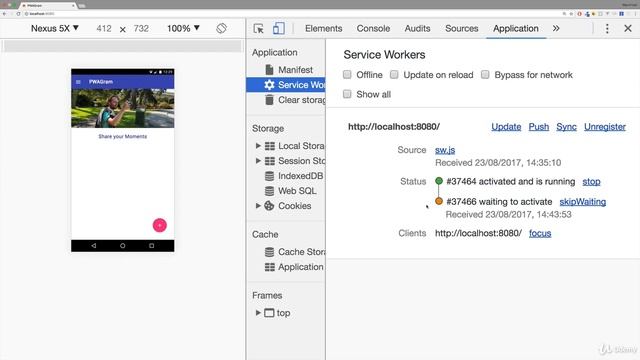Screen dimensions: 640x360
Task: Rotate device orientation icon
Action: pos(221,28)
